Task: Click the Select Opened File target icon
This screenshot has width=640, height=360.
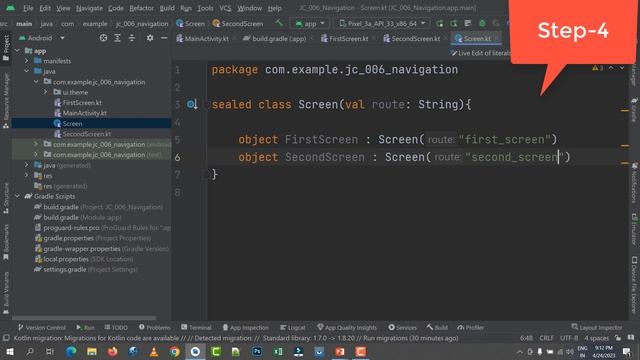Action: coord(103,38)
